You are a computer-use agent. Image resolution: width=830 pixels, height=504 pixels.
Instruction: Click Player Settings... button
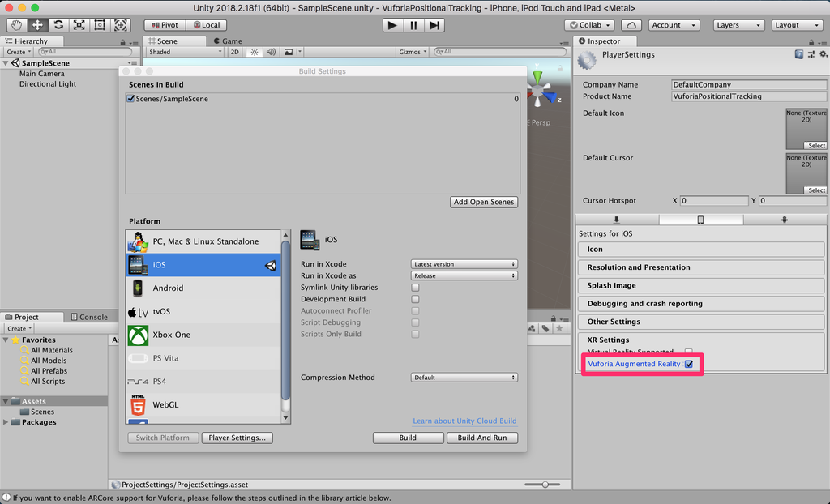[237, 438]
